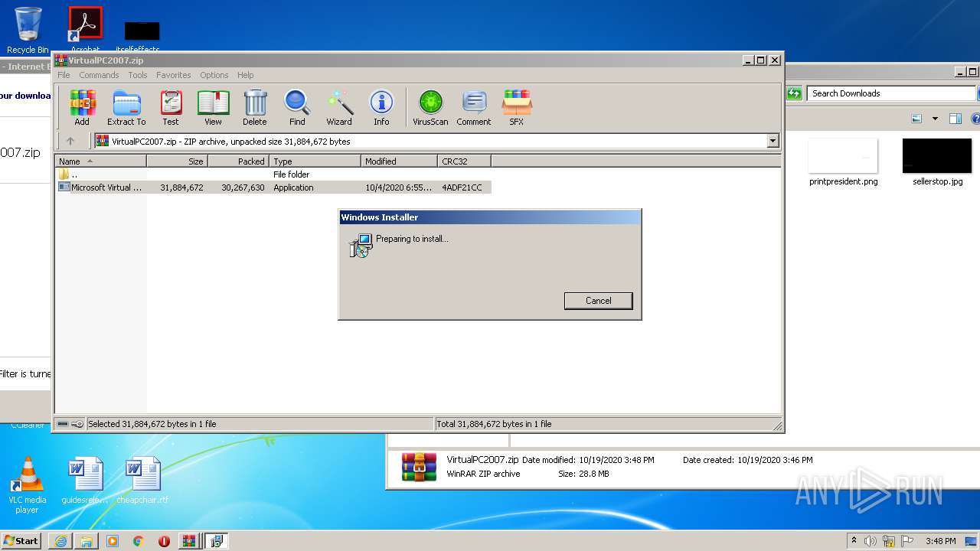The height and width of the screenshot is (551, 980).
Task: Open cheapchair.rtf desktop file
Action: [x=142, y=481]
